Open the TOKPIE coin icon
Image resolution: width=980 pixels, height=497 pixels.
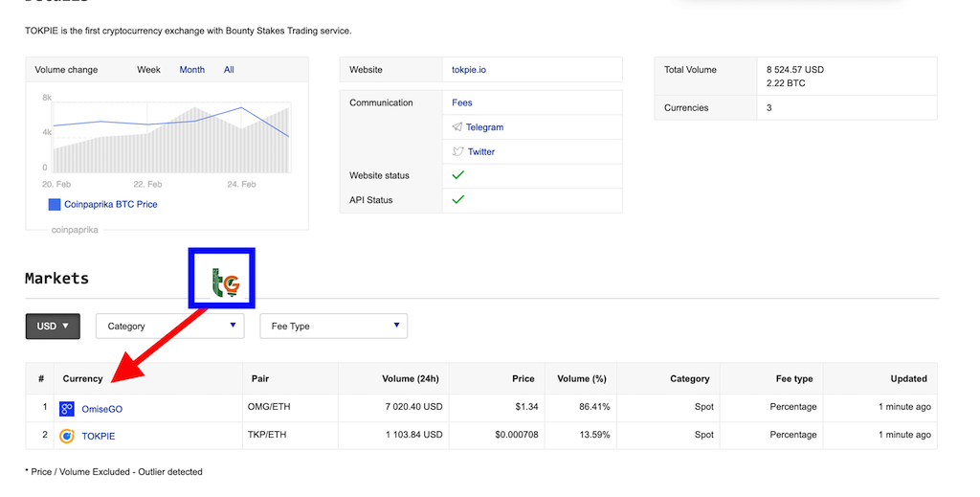(x=66, y=436)
